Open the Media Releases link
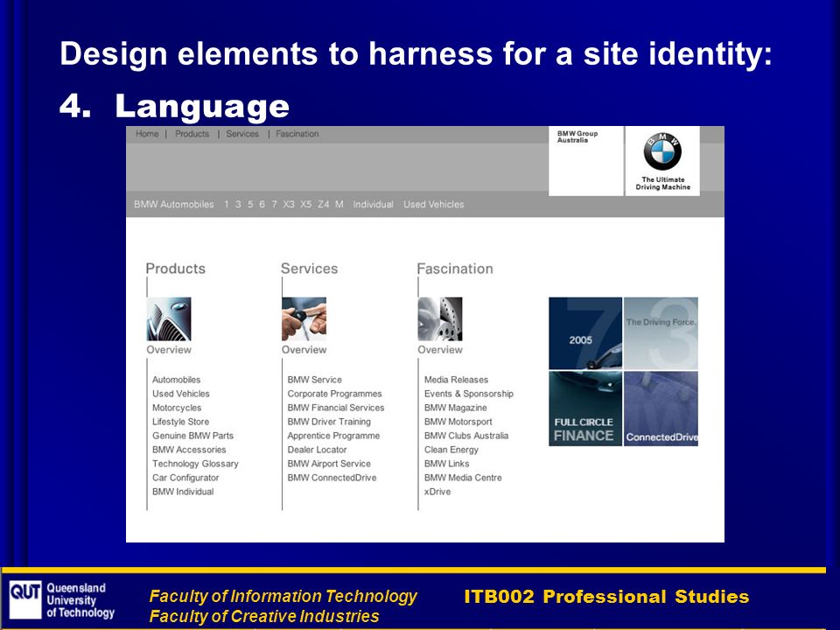Screen dimensions: 840x630 click(x=457, y=380)
